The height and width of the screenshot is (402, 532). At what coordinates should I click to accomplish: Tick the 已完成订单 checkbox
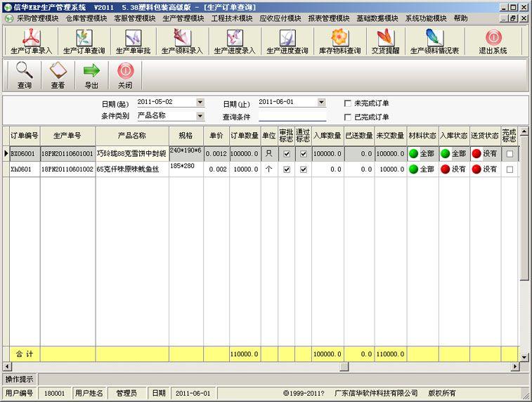coord(347,117)
